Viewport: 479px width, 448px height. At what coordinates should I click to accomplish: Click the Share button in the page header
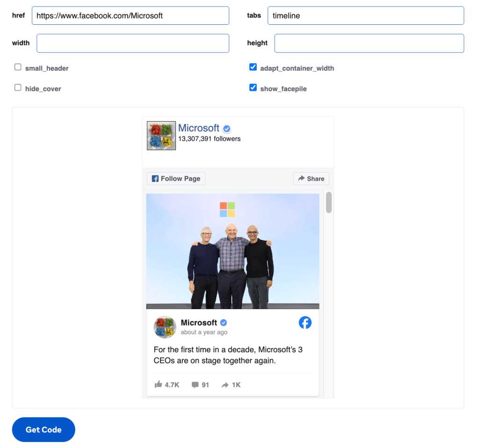click(x=311, y=179)
